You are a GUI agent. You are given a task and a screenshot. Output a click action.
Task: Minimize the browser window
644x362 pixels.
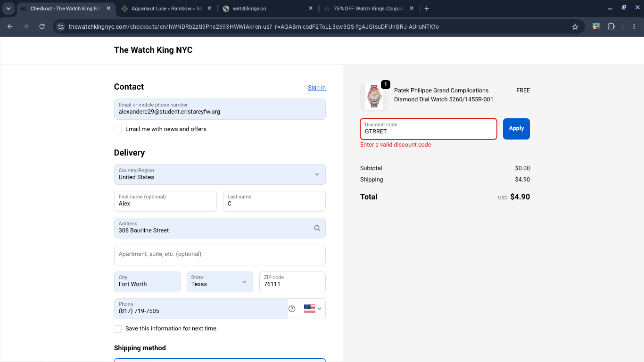(x=610, y=8)
